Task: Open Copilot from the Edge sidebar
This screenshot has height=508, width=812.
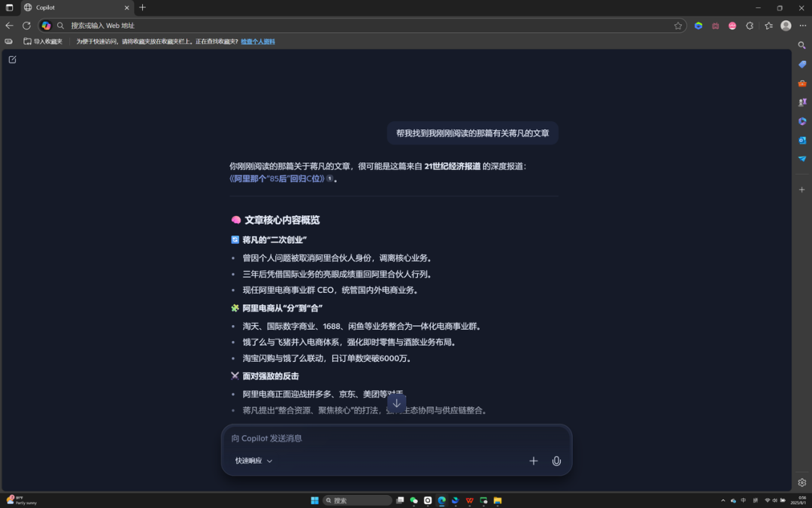Action: (x=801, y=121)
